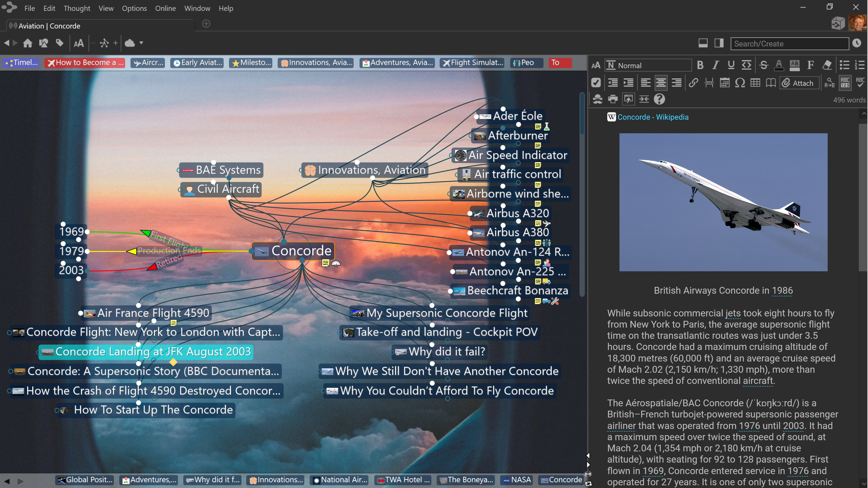Click the print notes icon

(613, 99)
